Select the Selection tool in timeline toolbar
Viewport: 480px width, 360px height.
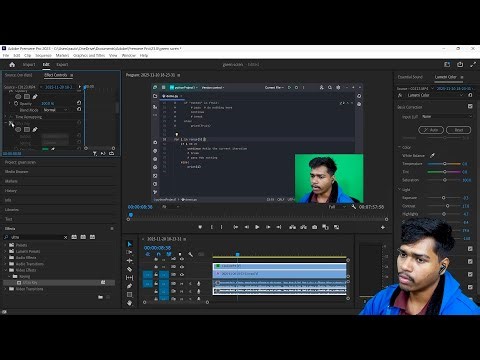130,244
